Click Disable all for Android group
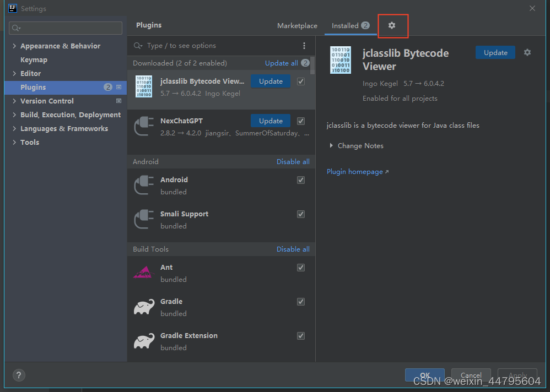The width and height of the screenshot is (550, 392). [293, 161]
